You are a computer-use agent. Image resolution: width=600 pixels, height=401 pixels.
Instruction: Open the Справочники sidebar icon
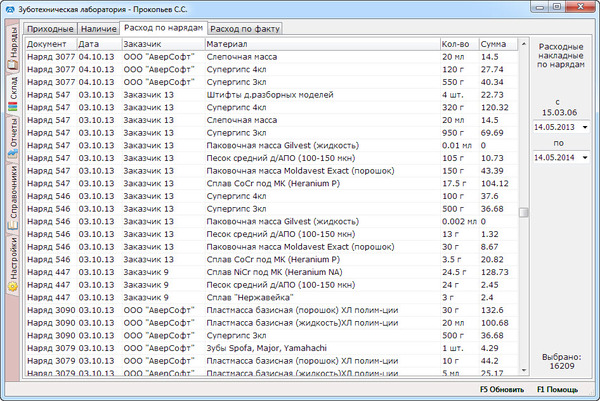13,225
